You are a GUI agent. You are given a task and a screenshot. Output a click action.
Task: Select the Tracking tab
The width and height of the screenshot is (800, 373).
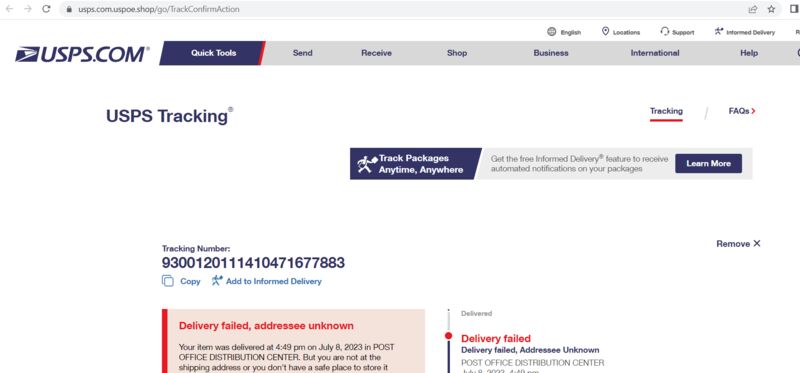pyautogui.click(x=666, y=111)
